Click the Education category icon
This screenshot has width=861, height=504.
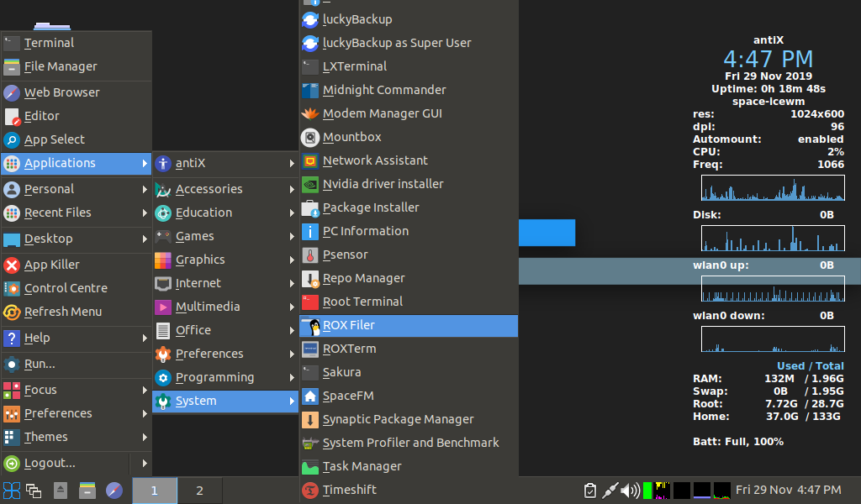163,213
